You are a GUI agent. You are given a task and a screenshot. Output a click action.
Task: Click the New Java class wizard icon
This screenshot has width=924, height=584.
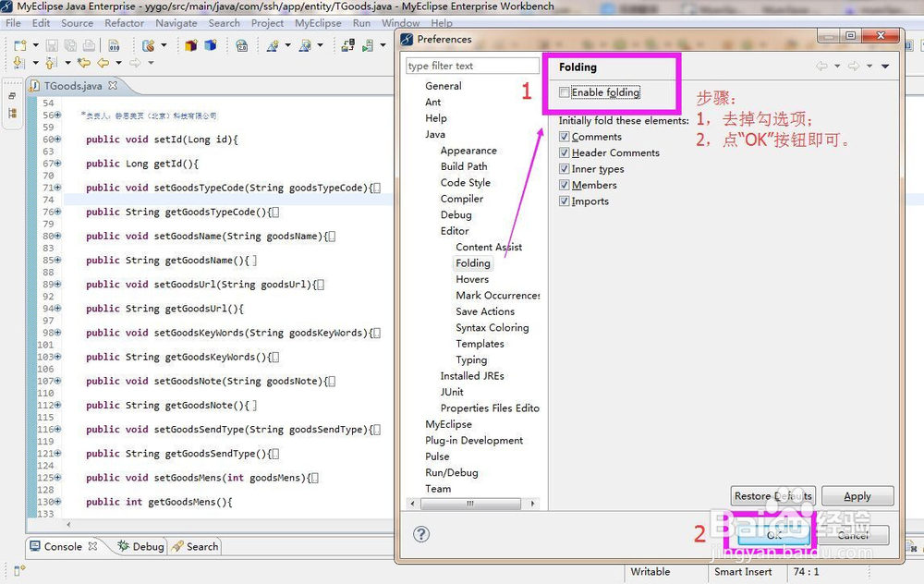(273, 45)
